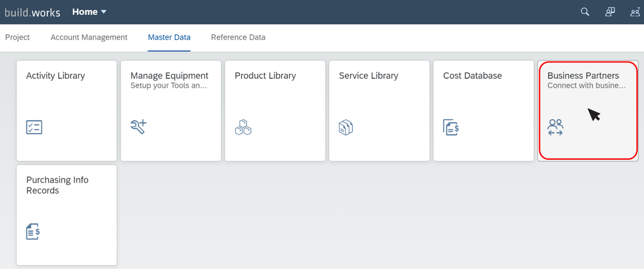Open the Activity Library tile title

pos(55,76)
